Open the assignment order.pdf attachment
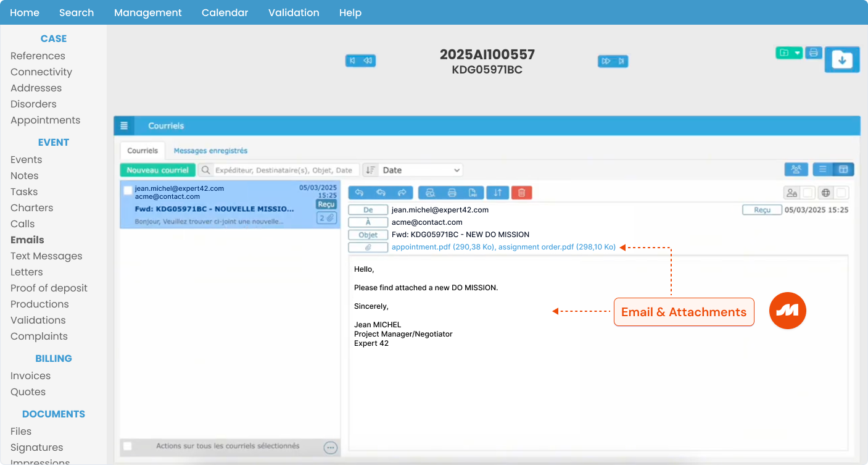Image resolution: width=868 pixels, height=465 pixels. tap(557, 247)
